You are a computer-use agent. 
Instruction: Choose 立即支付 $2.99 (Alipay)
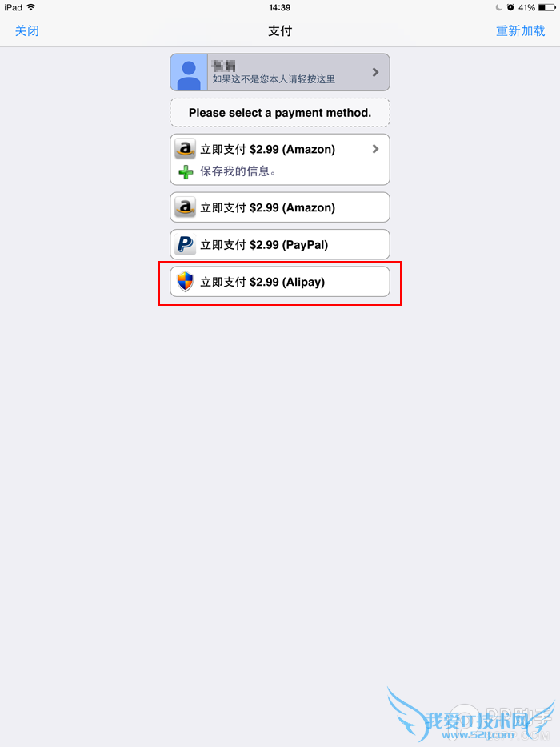(x=280, y=282)
